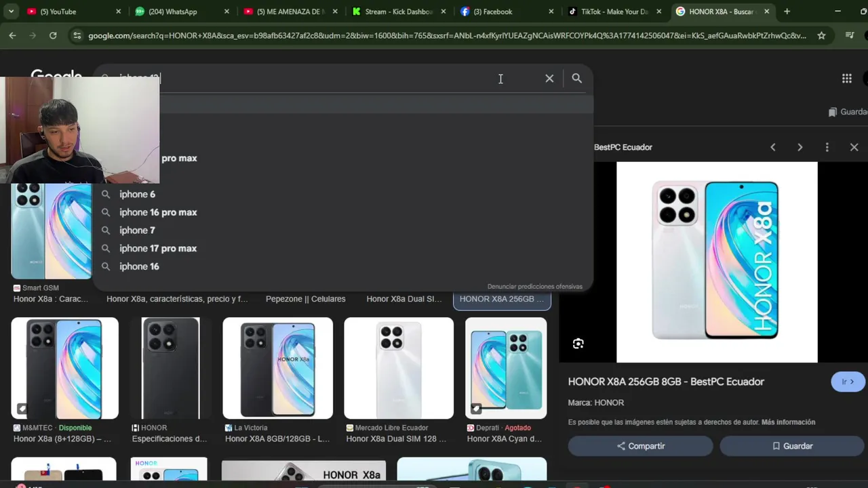Open site information icon in address bar
Screen dimensions: 868x488
(77, 35)
